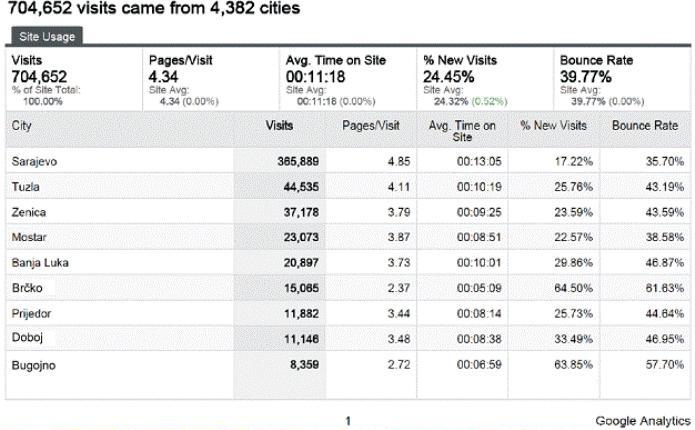Open the Sarajevo city row
The width and height of the screenshot is (695, 430).
(35, 161)
